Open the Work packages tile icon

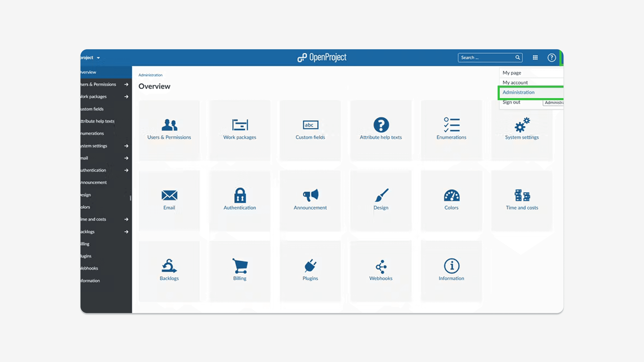[240, 125]
